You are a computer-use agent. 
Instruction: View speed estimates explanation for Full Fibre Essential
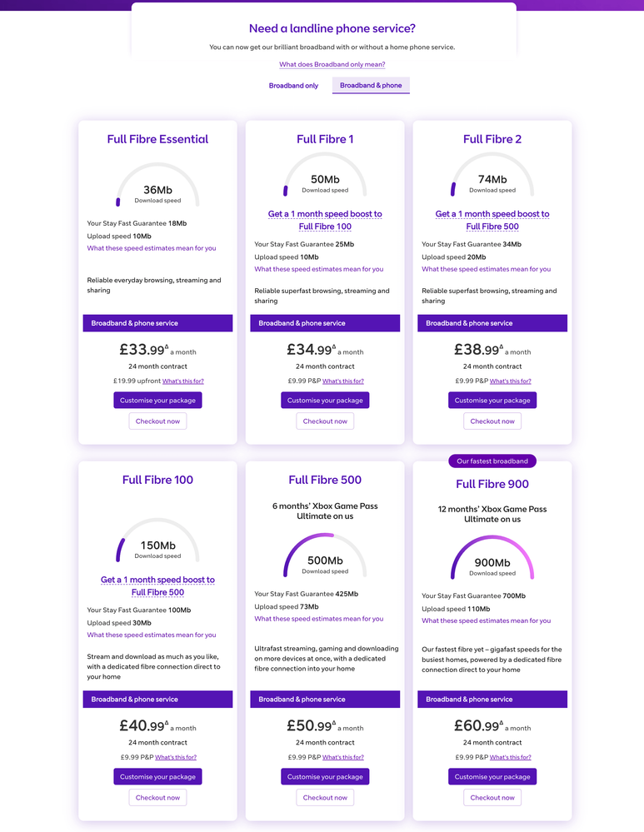pos(152,248)
